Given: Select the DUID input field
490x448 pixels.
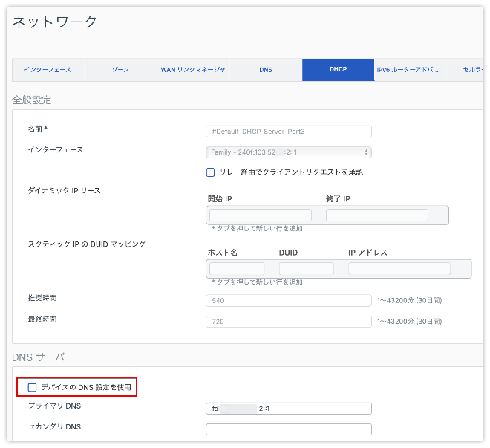Looking at the screenshot, I should (306, 268).
